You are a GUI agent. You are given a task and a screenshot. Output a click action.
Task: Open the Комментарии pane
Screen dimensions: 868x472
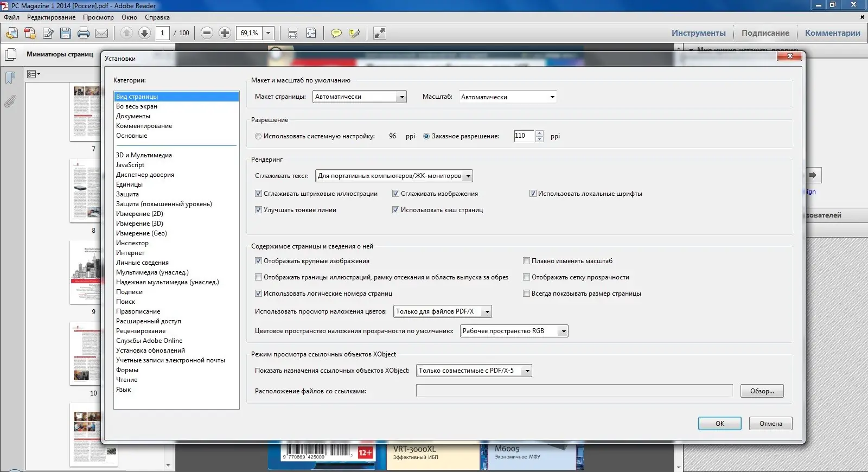833,33
